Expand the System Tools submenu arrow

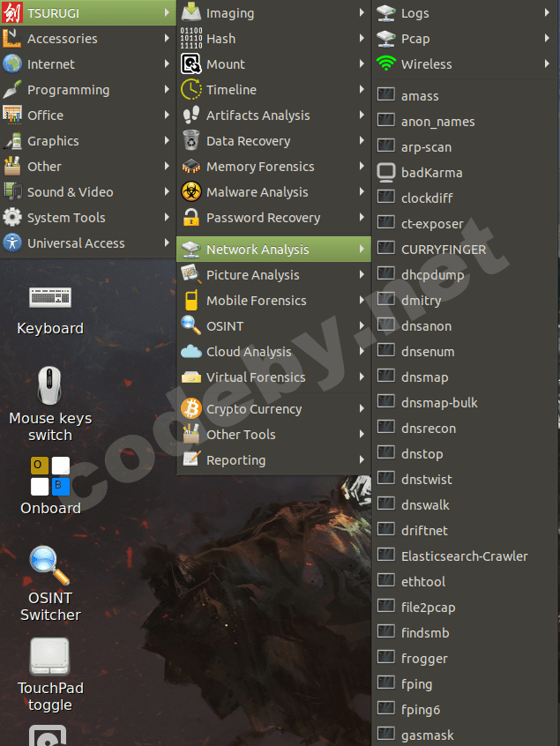(167, 218)
